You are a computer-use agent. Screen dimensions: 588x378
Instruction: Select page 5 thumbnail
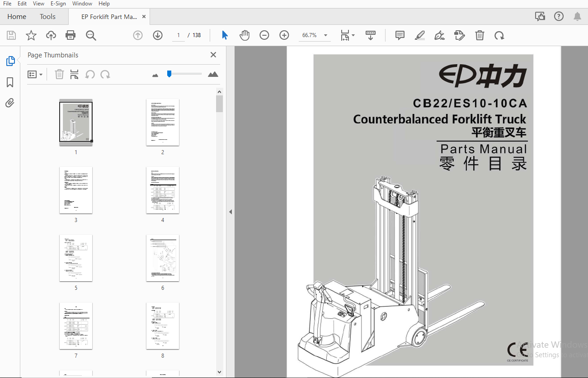tap(76, 258)
